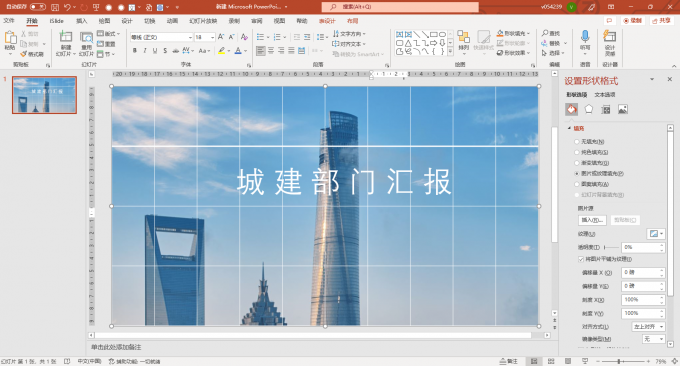Click the Comments speech bubble icon
Screen dimensions: 680x366
coord(609,20)
